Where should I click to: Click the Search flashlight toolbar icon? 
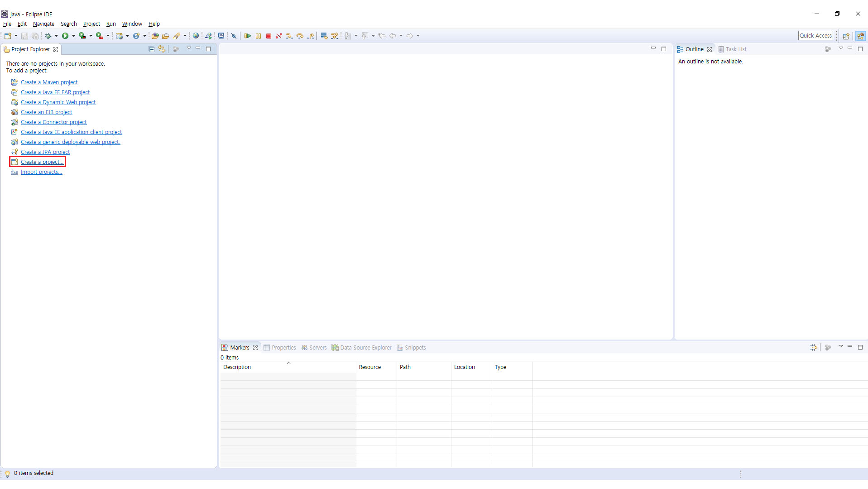coord(177,36)
